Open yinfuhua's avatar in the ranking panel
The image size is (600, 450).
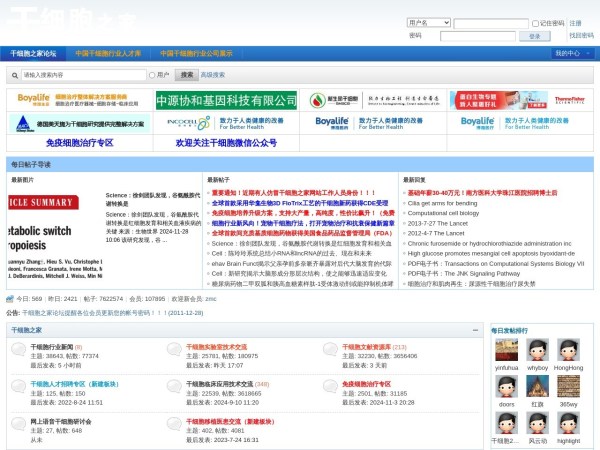coord(506,349)
